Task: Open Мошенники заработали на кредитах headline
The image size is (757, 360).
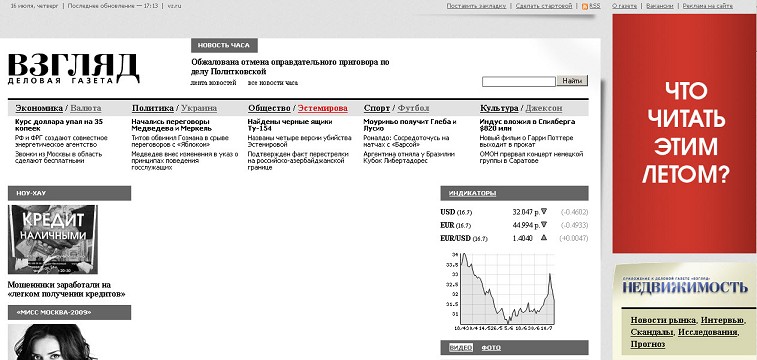Action: click(x=67, y=289)
